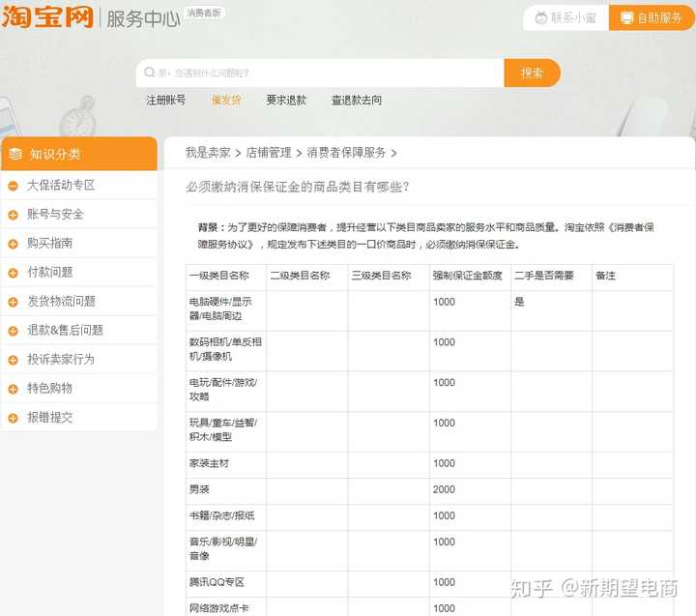Click 备注 column header
This screenshot has height=616, width=696.
click(605, 276)
